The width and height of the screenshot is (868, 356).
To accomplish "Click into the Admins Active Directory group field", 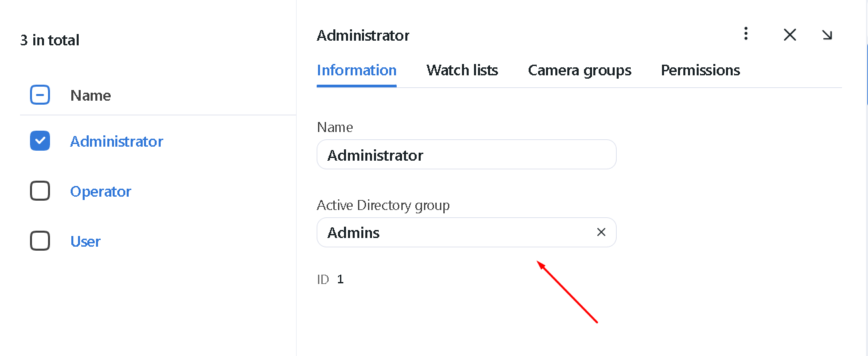I will pos(453,233).
